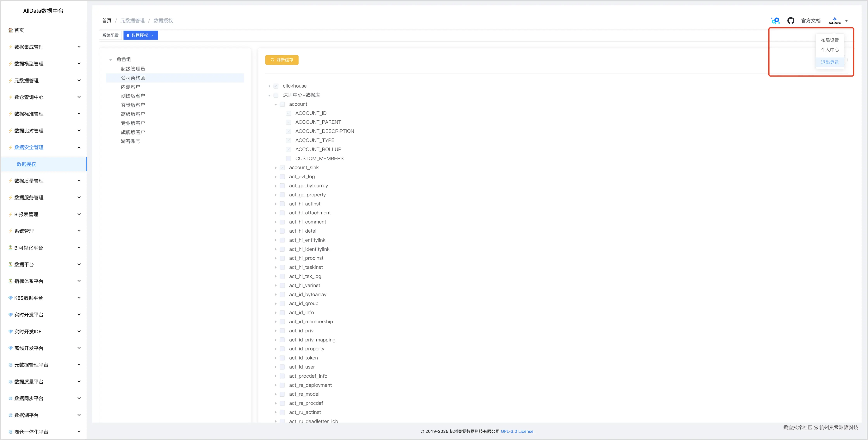The height and width of the screenshot is (440, 868).
Task: Collapse the 深圳中心-数据库 node
Action: tap(270, 95)
